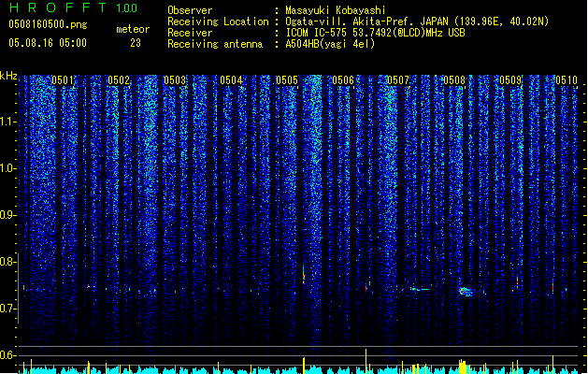Click the 'meteor' label above the count
The height and width of the screenshot is (374, 588).
click(x=133, y=29)
